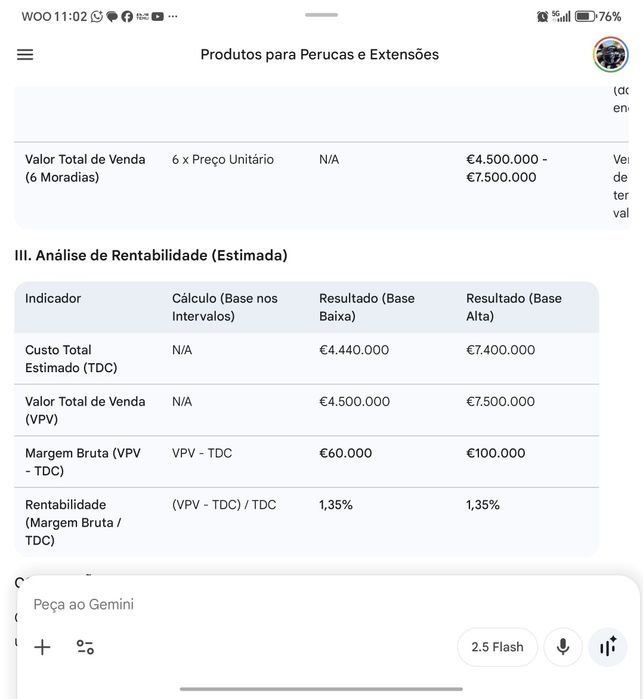This screenshot has height=699, width=643.
Task: Open the 2.5 Flash model selector
Action: (x=497, y=647)
